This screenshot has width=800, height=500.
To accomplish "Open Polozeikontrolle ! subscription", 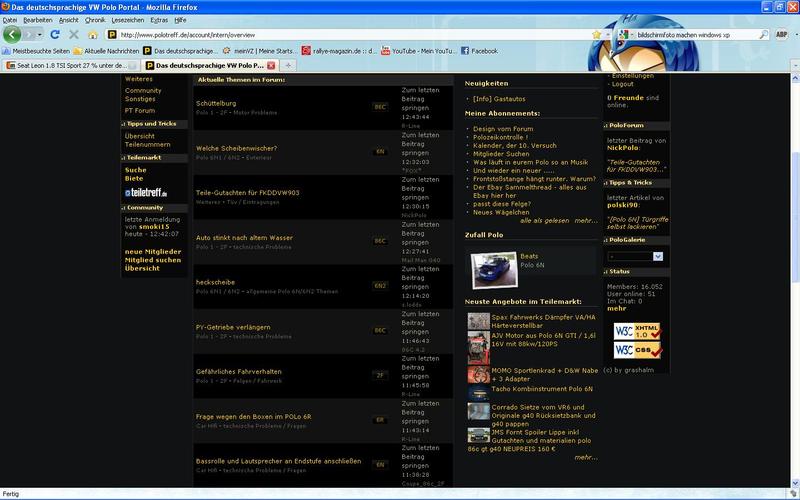I will [x=500, y=137].
